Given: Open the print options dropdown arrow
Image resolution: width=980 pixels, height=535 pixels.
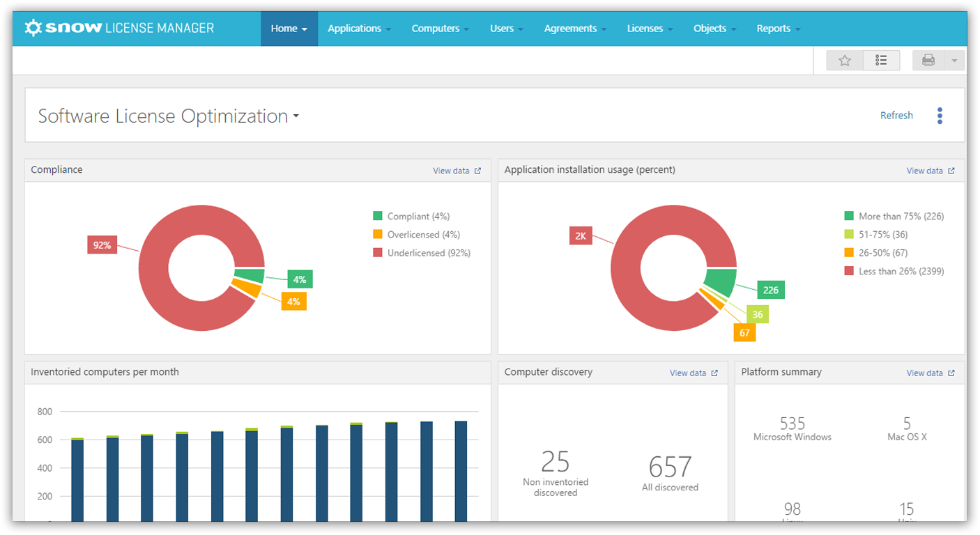Looking at the screenshot, I should [x=954, y=61].
